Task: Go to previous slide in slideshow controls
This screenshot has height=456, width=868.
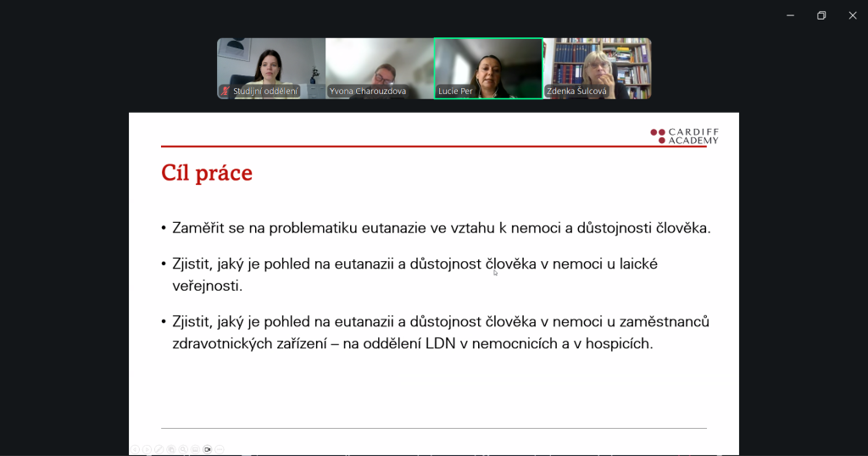Action: [x=135, y=449]
